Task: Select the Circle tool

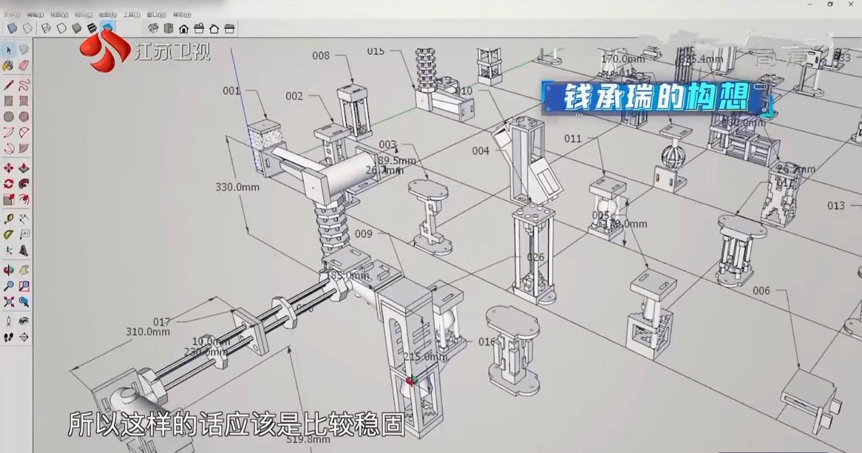Action: [x=9, y=117]
